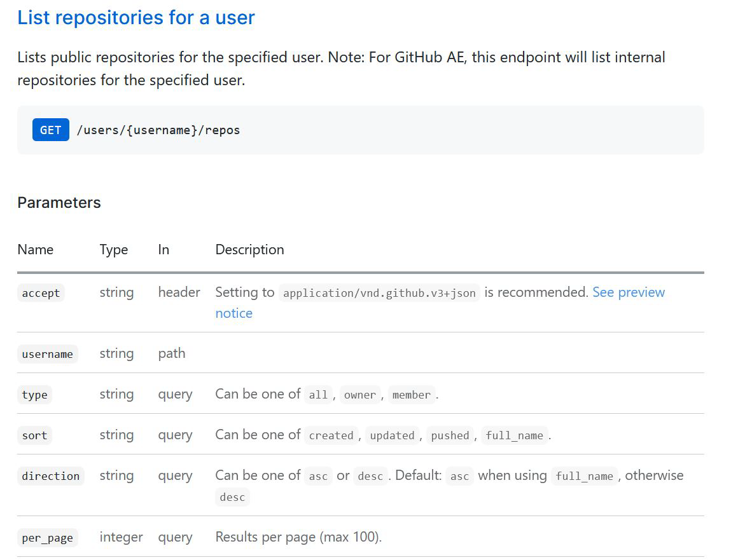Click the application/vnd.github.v3+json code snippet
The image size is (738, 560).
379,293
